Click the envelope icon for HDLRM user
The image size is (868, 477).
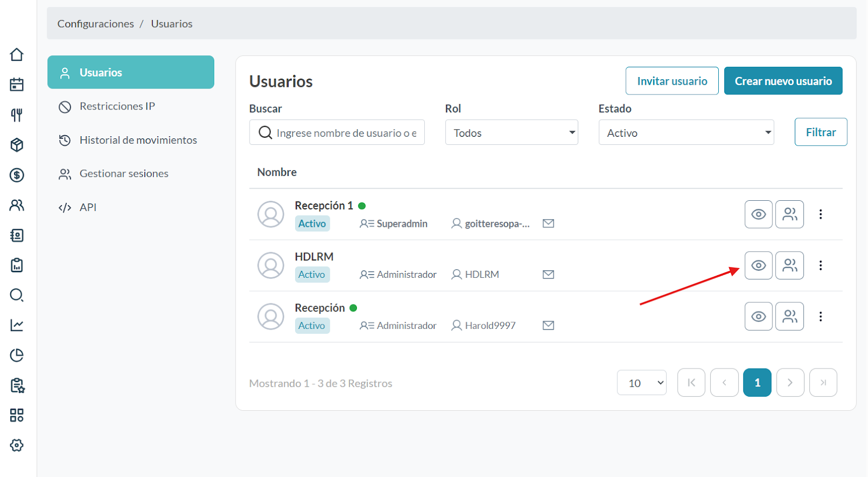(548, 275)
